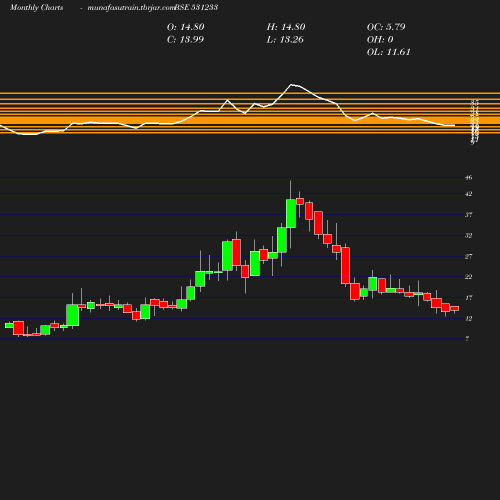The width and height of the screenshot is (500, 500).
Task: Click the open value 'O: 14.80'
Action: (x=186, y=27)
